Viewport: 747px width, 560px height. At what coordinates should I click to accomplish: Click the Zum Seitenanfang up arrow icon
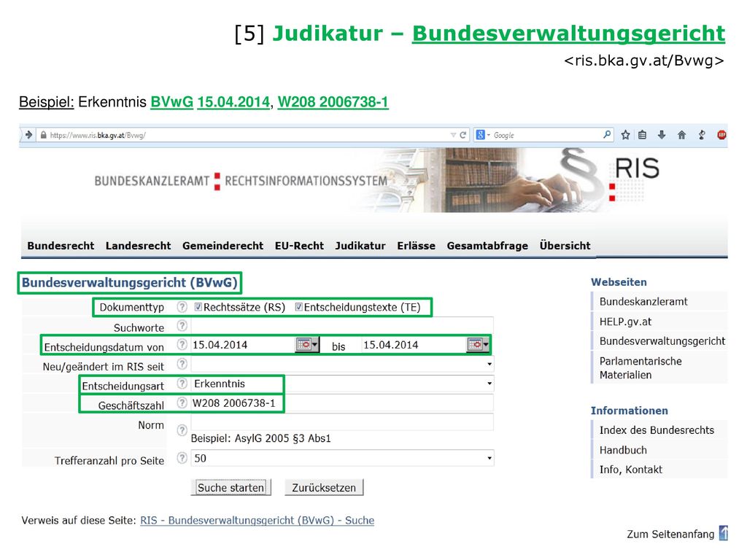[x=723, y=533]
